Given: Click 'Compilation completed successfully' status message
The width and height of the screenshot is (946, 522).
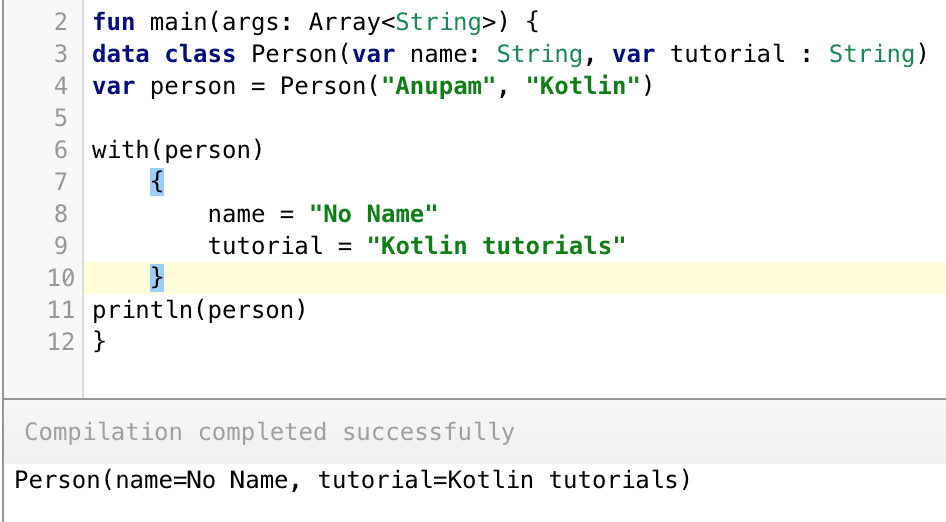Looking at the screenshot, I should coord(270,432).
